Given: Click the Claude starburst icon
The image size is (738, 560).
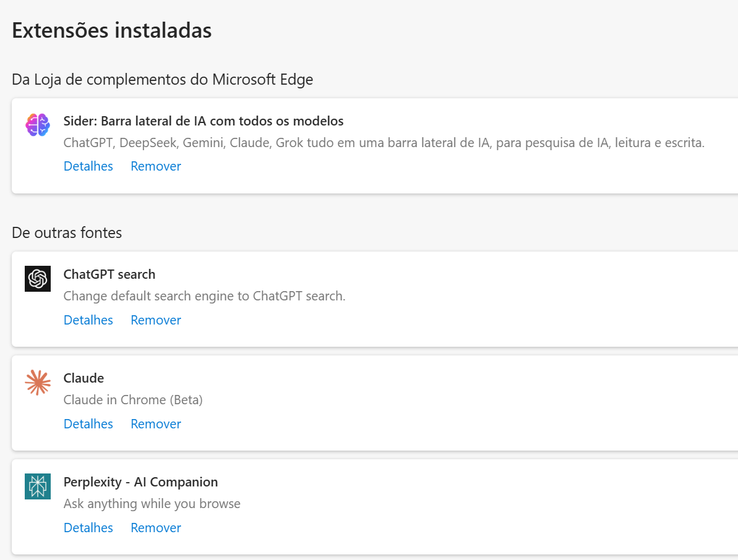Looking at the screenshot, I should 38,382.
